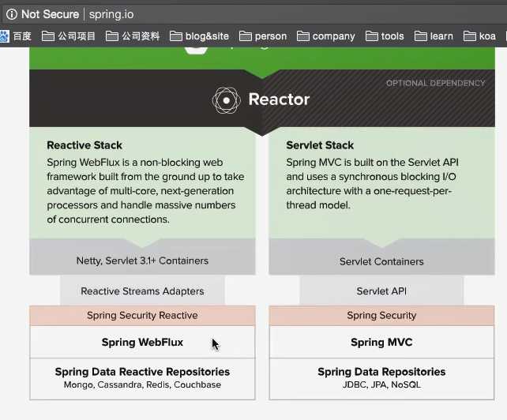The image size is (507, 420).
Task: Click the Mongo, Cassandra, Redis, Couchbase text
Action: click(x=142, y=384)
